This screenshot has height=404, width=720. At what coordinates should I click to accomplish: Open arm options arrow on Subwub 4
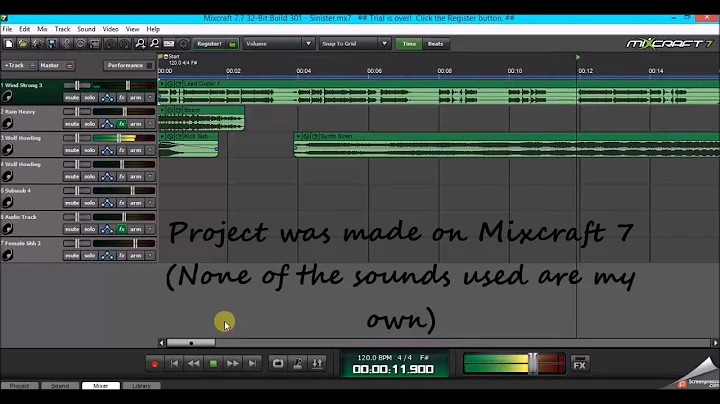[x=150, y=202]
